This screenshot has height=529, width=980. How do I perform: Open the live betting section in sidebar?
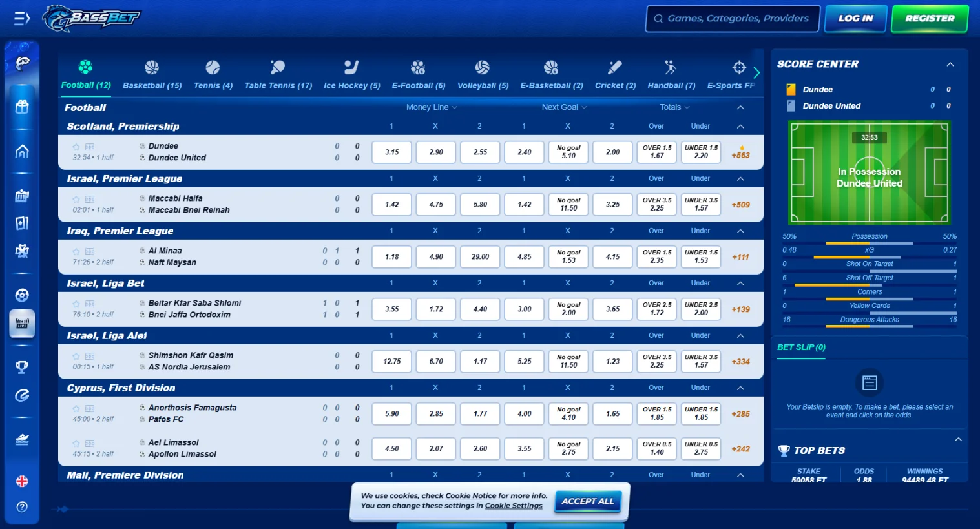(x=22, y=324)
